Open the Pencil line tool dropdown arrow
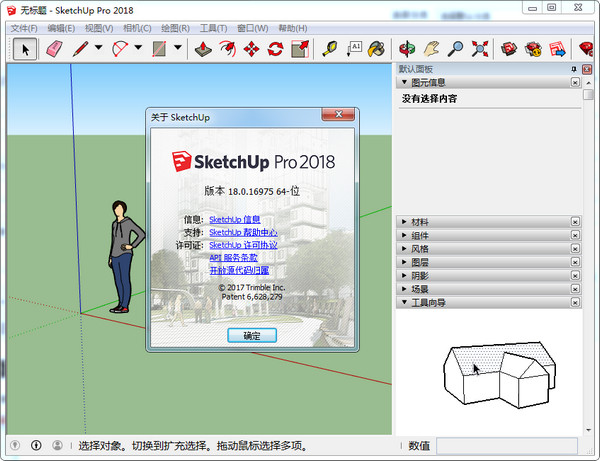 coord(98,48)
